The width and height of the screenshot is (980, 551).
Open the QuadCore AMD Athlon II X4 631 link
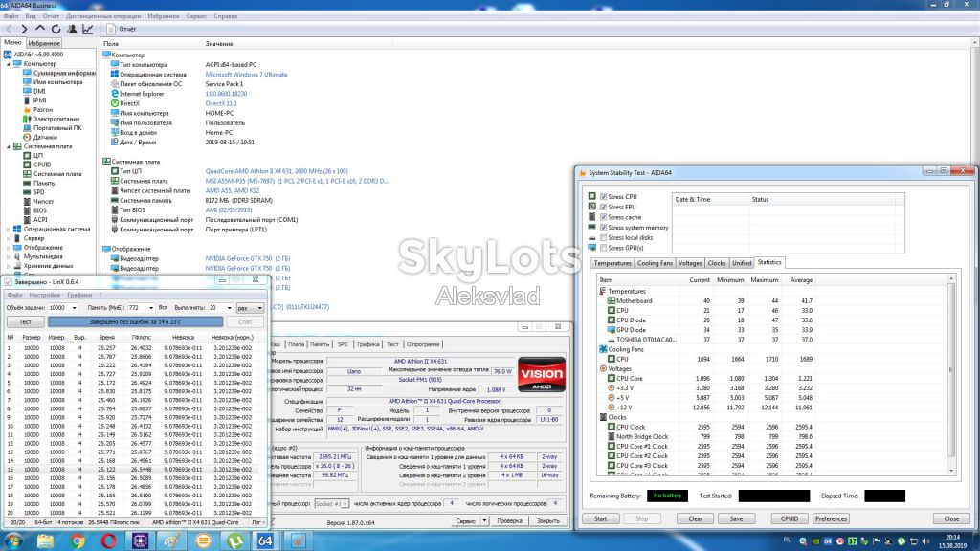[277, 171]
